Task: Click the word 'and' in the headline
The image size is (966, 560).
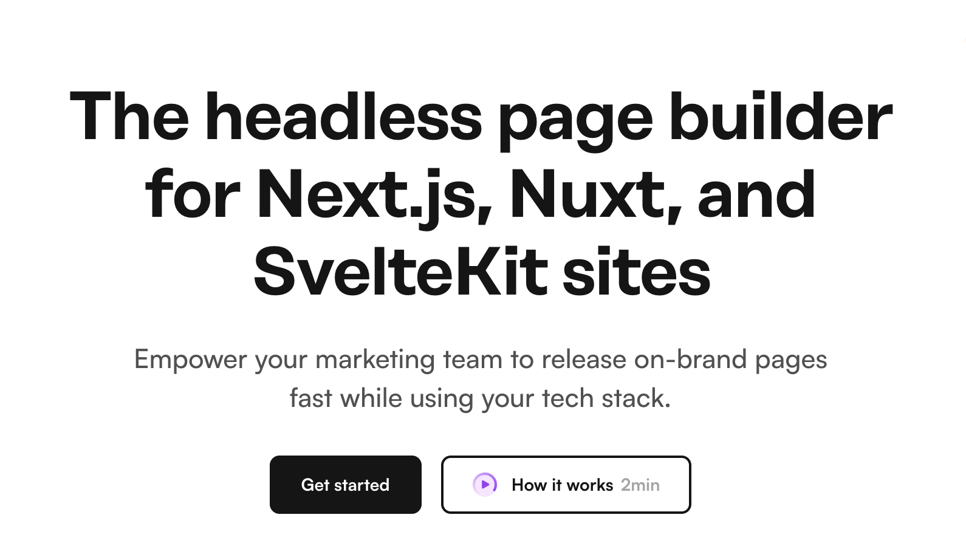Action: point(757,194)
